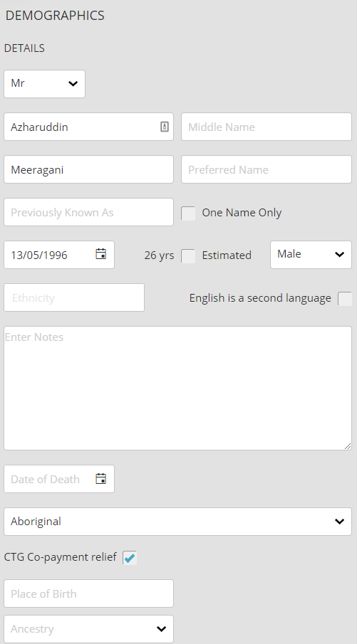Focus the Preferred Name field
The width and height of the screenshot is (357, 644).
[267, 169]
